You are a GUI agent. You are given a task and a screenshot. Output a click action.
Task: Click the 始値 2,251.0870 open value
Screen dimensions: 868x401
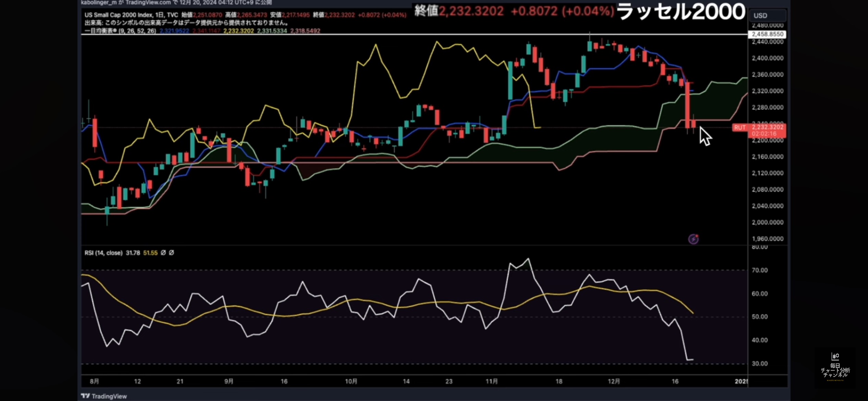[x=202, y=15]
